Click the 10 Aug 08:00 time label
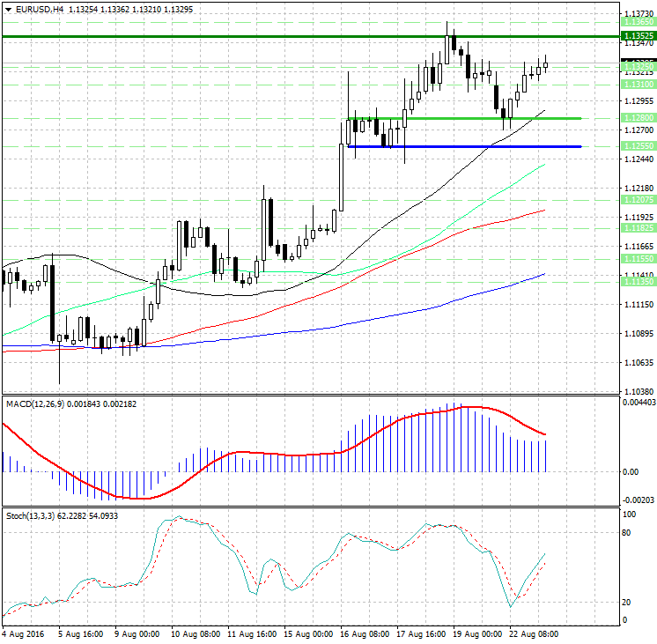 pyautogui.click(x=196, y=634)
